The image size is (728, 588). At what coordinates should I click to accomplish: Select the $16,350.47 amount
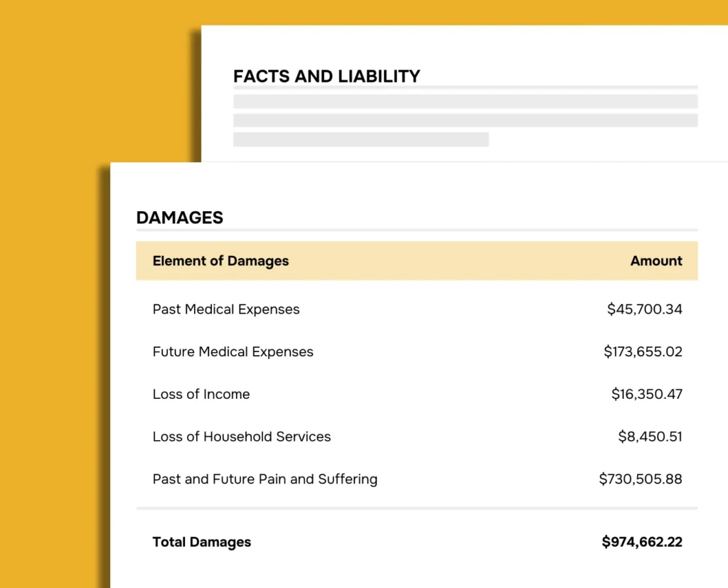(646, 395)
